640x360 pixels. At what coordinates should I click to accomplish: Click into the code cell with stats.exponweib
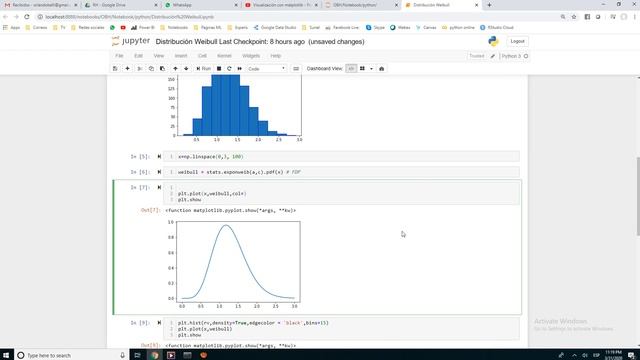click(341, 172)
